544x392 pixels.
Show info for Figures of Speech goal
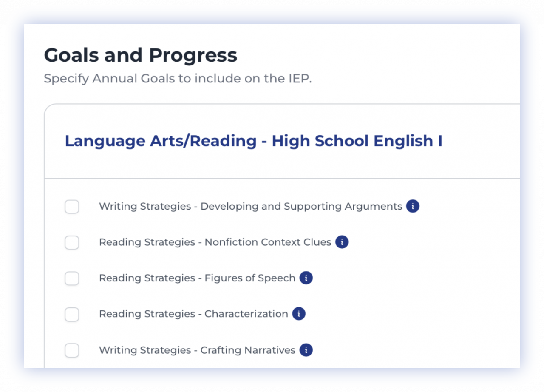(306, 278)
